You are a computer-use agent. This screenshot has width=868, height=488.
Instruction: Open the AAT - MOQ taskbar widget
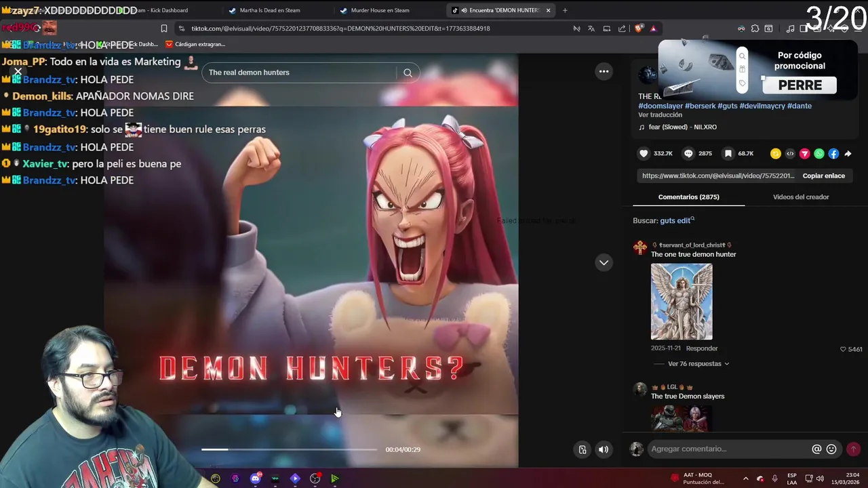(697, 479)
